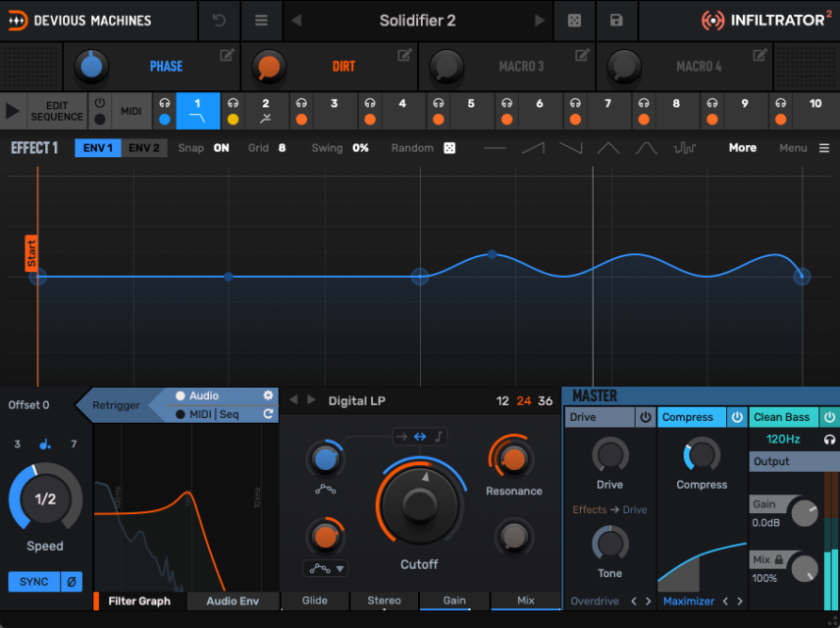Click the undo arrow icon
The image size is (840, 628).
[x=219, y=21]
